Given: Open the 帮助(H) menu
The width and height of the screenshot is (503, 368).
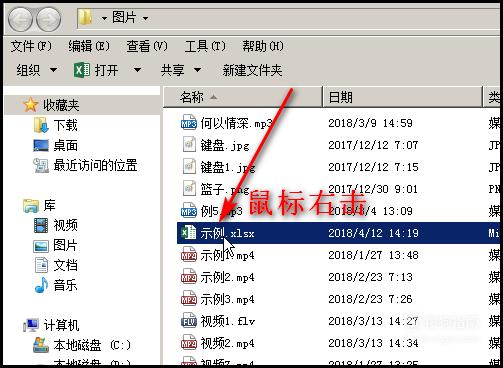Looking at the screenshot, I should tap(263, 46).
